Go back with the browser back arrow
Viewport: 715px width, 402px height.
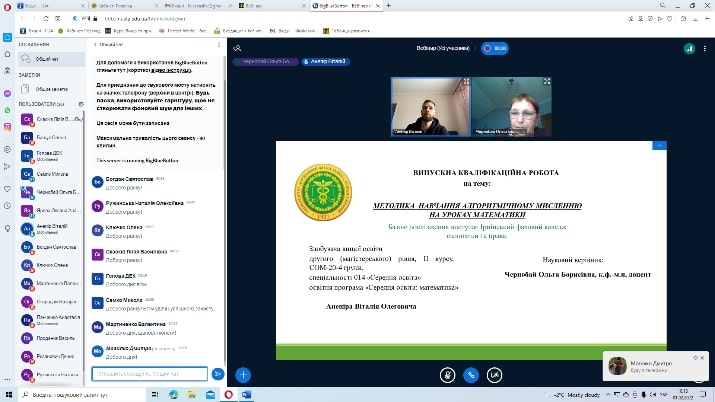pos(22,19)
